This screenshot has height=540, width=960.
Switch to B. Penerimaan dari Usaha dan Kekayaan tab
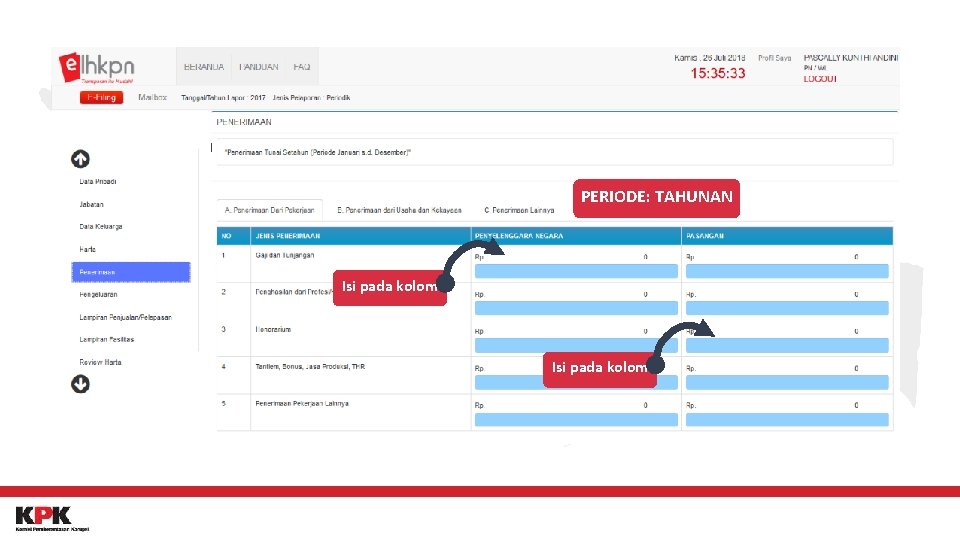coord(399,210)
